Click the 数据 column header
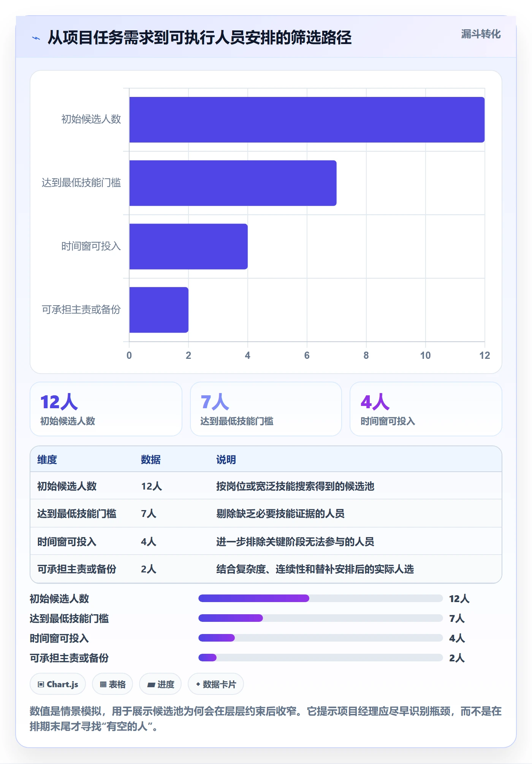 coord(151,460)
